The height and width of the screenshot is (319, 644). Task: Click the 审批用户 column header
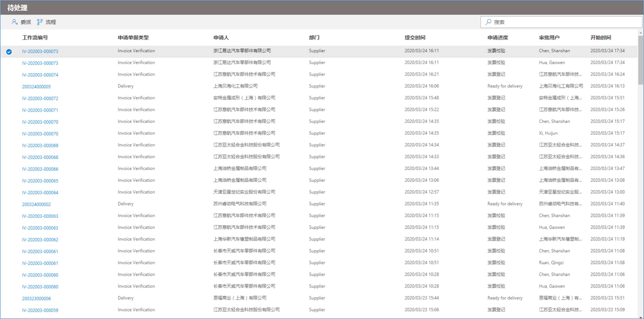pyautogui.click(x=549, y=37)
